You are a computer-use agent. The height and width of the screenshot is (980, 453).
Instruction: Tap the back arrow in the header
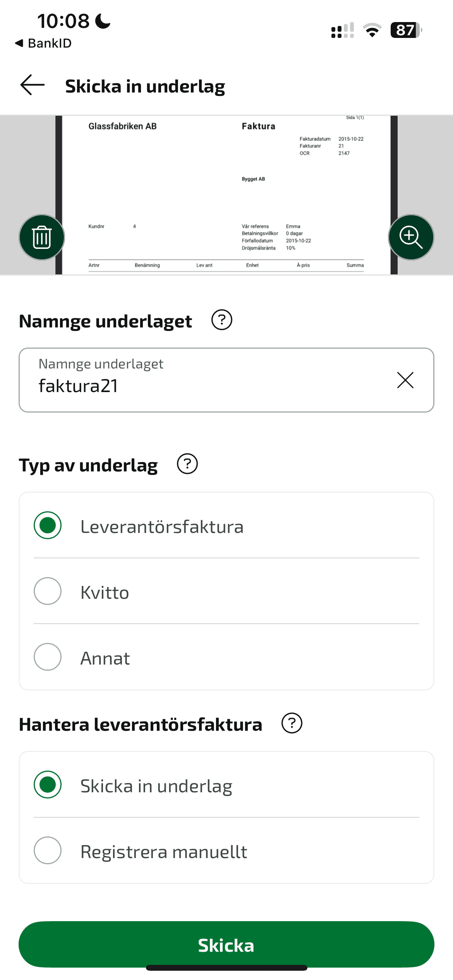pyautogui.click(x=33, y=86)
